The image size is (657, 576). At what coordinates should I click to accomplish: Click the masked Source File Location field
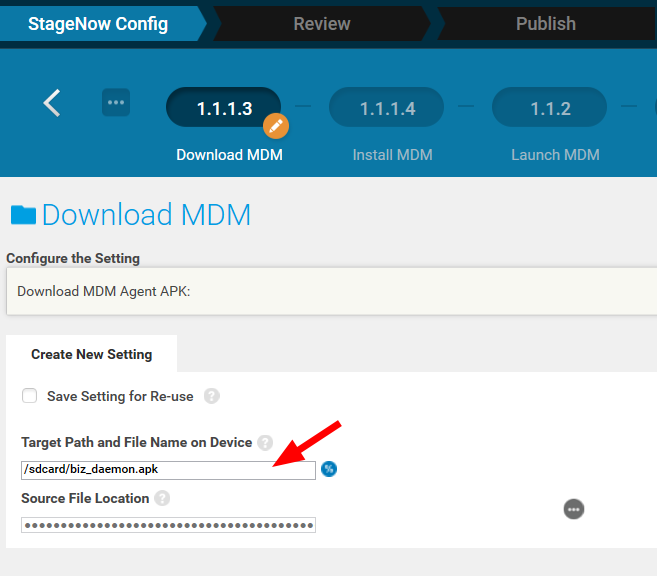[168, 525]
